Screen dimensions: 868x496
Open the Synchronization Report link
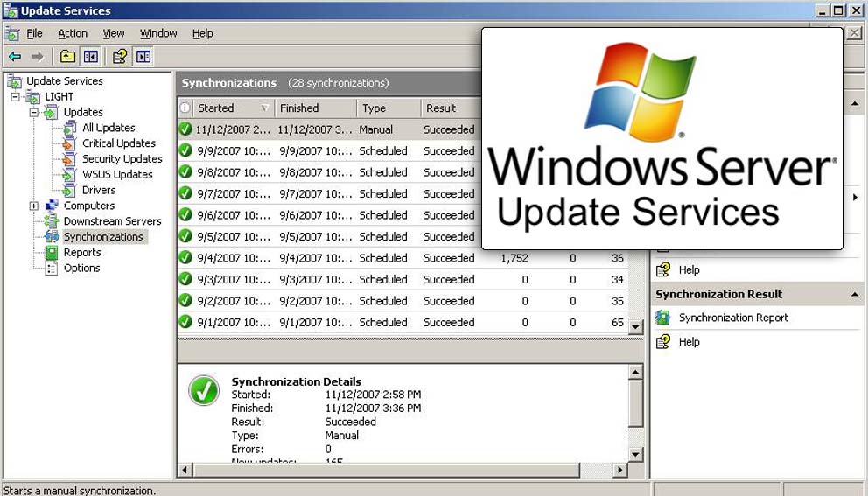click(x=733, y=318)
